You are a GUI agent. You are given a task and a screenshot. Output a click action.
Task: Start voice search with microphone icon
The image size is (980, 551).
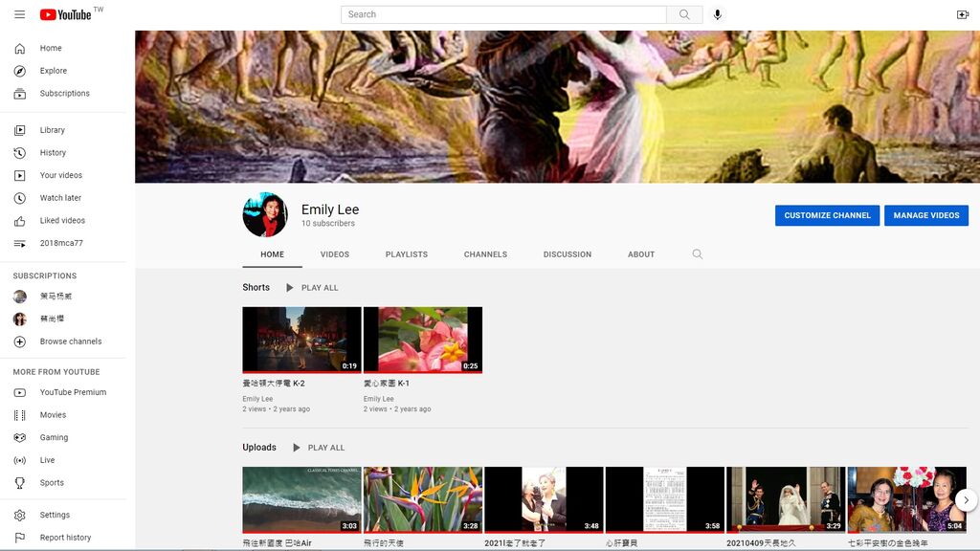click(718, 14)
